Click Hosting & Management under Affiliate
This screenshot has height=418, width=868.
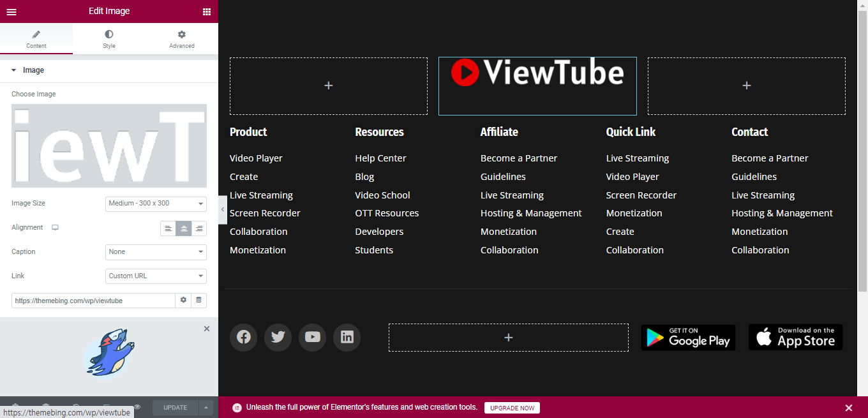pos(531,213)
